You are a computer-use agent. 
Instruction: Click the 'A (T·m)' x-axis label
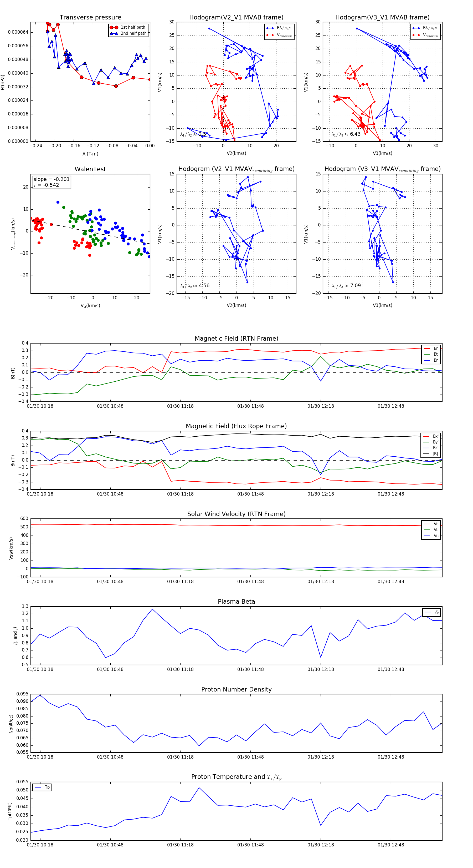point(90,154)
